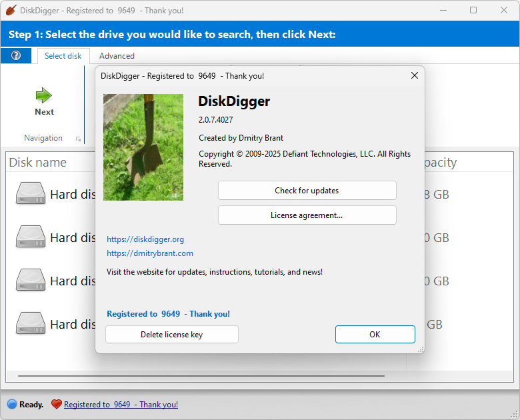Click the help question mark icon
The image size is (520, 420).
(x=16, y=55)
